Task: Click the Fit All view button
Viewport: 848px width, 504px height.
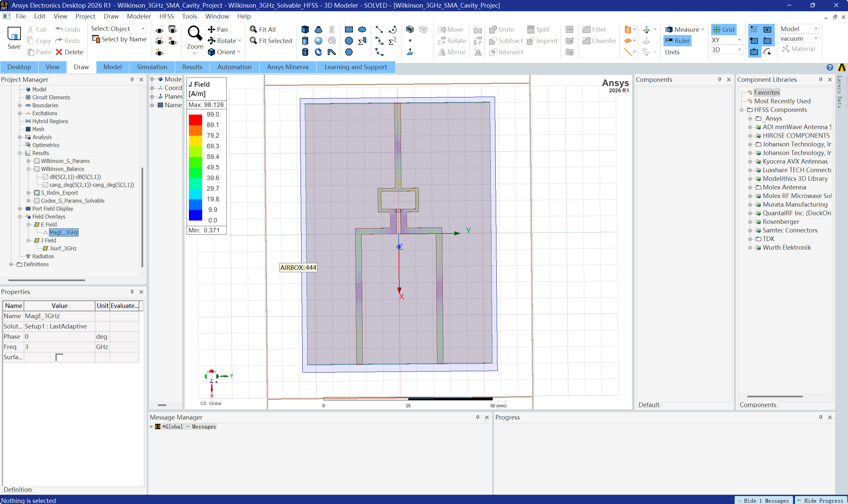Action: pyautogui.click(x=263, y=29)
